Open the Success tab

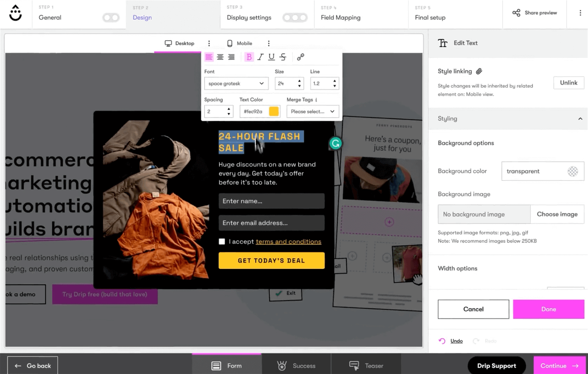[296, 366]
